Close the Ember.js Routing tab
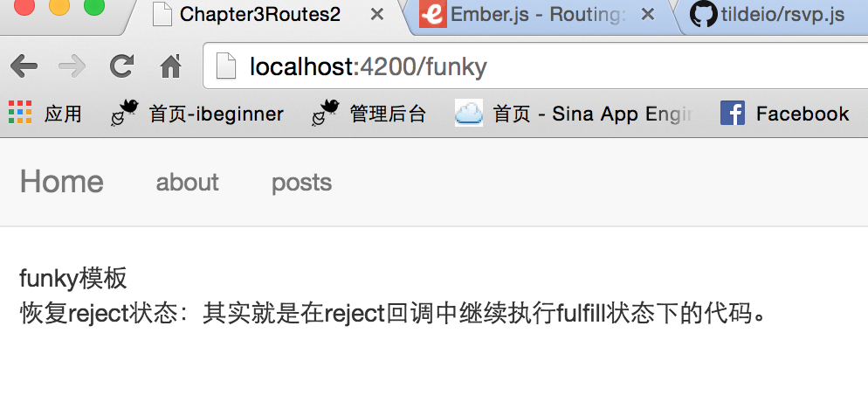The width and height of the screenshot is (868, 409). click(x=648, y=14)
